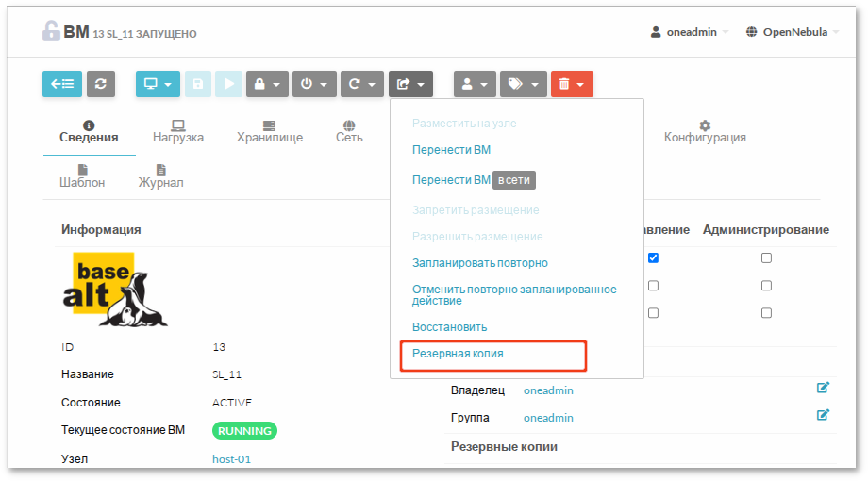This screenshot has height=481, width=868.
Task: Switch to the Хранилище tab
Action: click(x=270, y=132)
